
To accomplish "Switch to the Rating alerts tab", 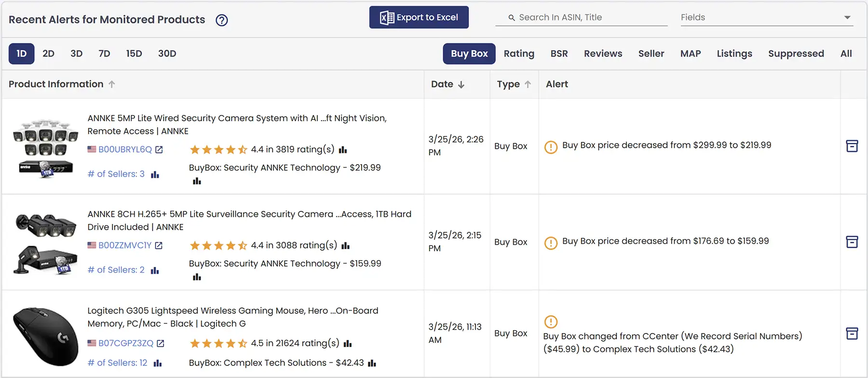I will (519, 54).
